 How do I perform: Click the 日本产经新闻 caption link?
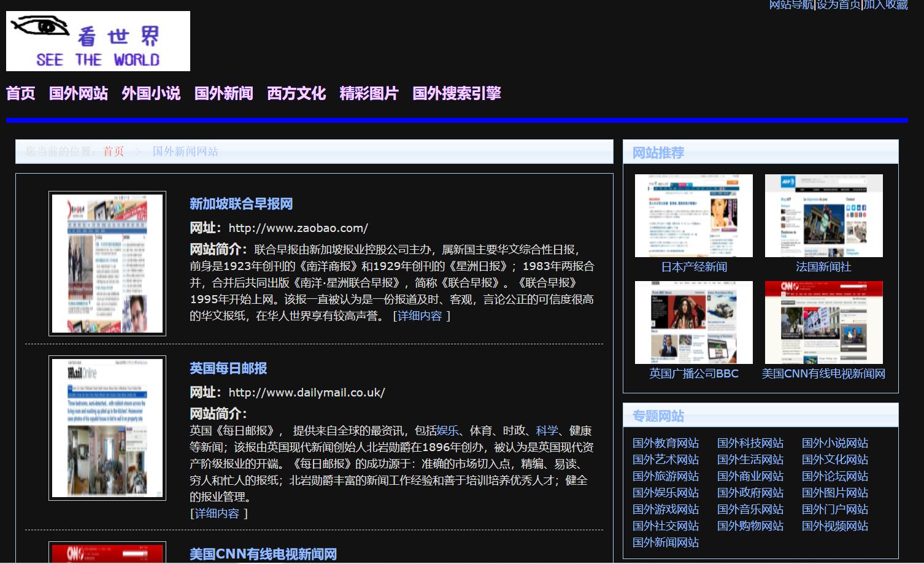coord(694,267)
